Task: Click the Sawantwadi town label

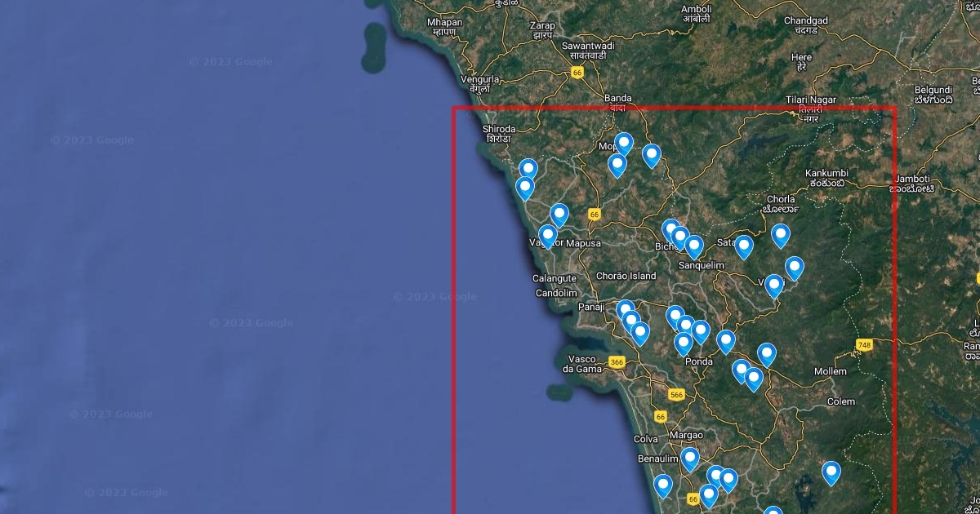Action: (588, 46)
